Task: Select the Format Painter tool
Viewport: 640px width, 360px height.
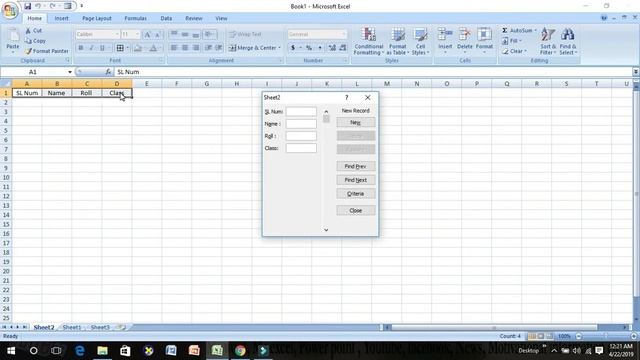Action: pos(47,51)
